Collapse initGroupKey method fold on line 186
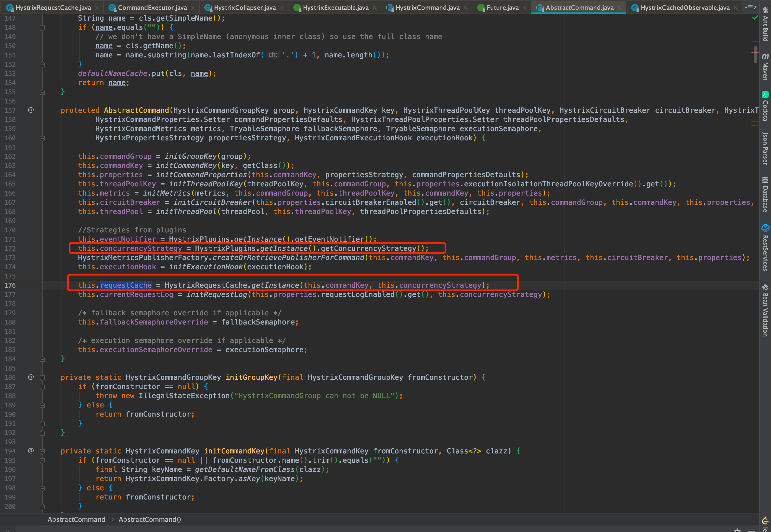Viewport: 771px width, 532px height. click(42, 377)
